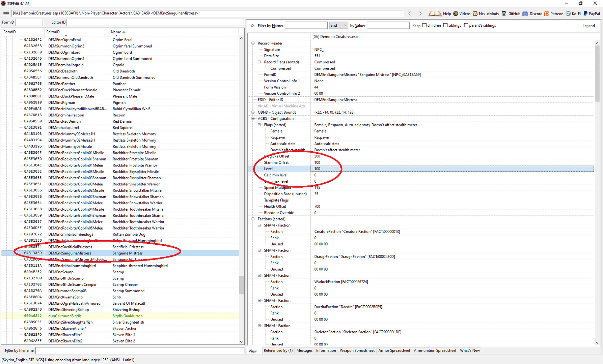Open the PayPal icon link
Viewport: 603px width, 364px height.
click(585, 13)
